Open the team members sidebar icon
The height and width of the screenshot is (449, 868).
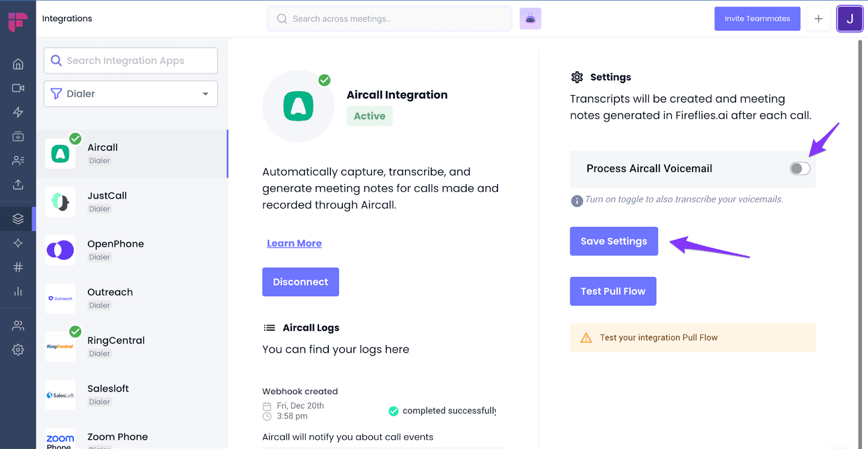click(x=18, y=326)
